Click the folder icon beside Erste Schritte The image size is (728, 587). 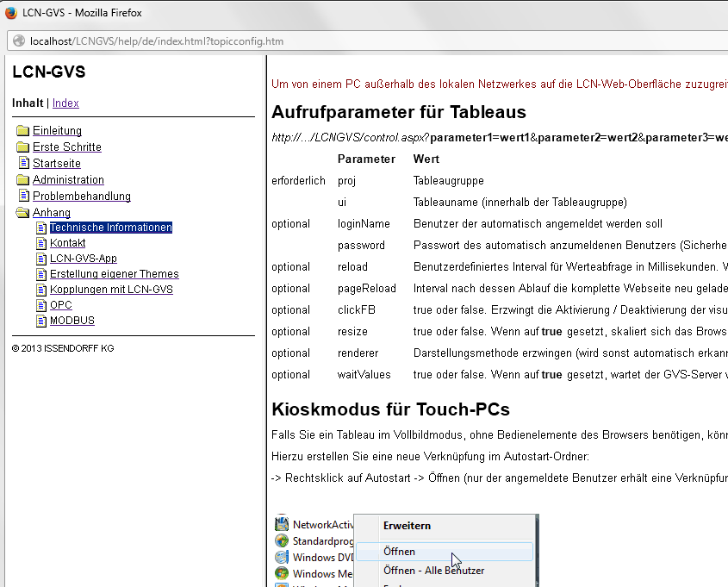coord(23,147)
